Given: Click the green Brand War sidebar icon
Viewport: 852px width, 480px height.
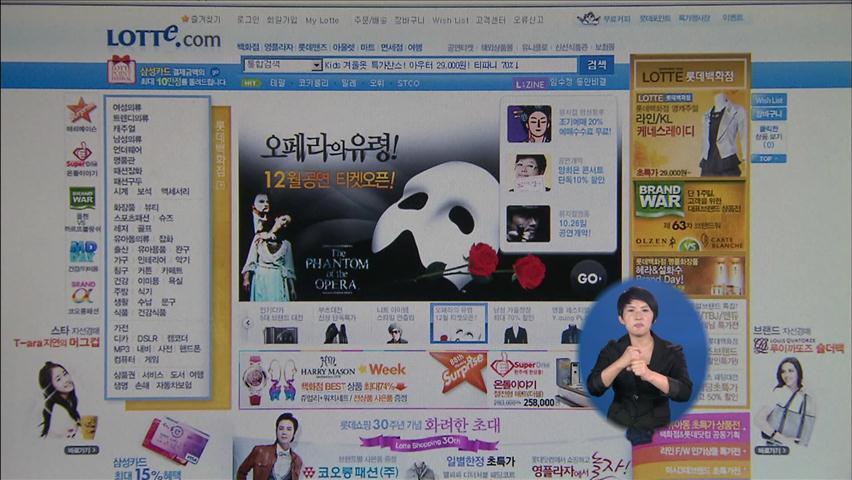Looking at the screenshot, I should 82,198.
